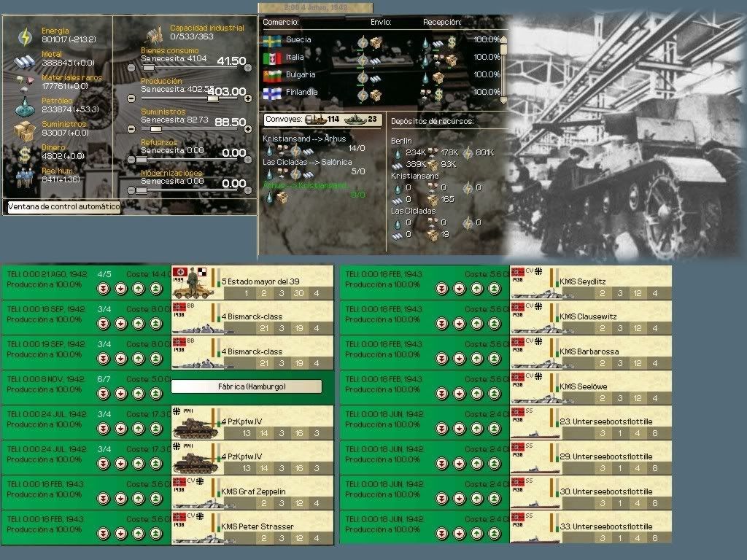Open the Ventana de control automático button
Viewport: 747px width, 560px height.
63,207
